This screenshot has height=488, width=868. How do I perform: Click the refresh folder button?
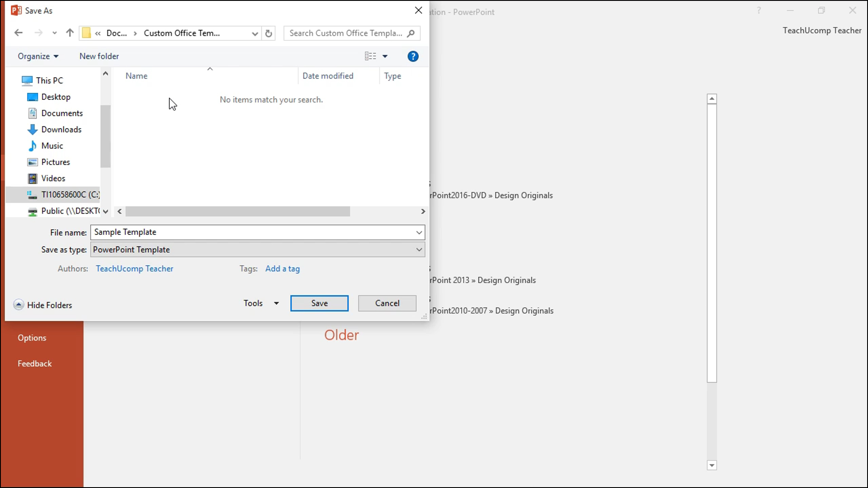coord(269,33)
